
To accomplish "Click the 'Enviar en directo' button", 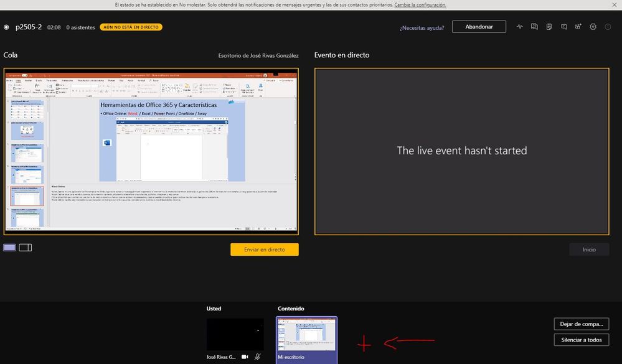I will point(265,250).
